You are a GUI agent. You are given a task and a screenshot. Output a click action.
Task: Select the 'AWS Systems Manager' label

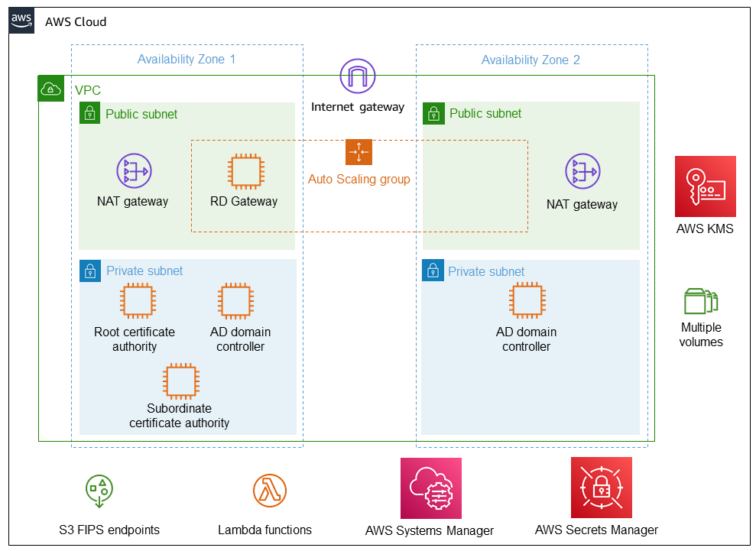[x=430, y=531]
